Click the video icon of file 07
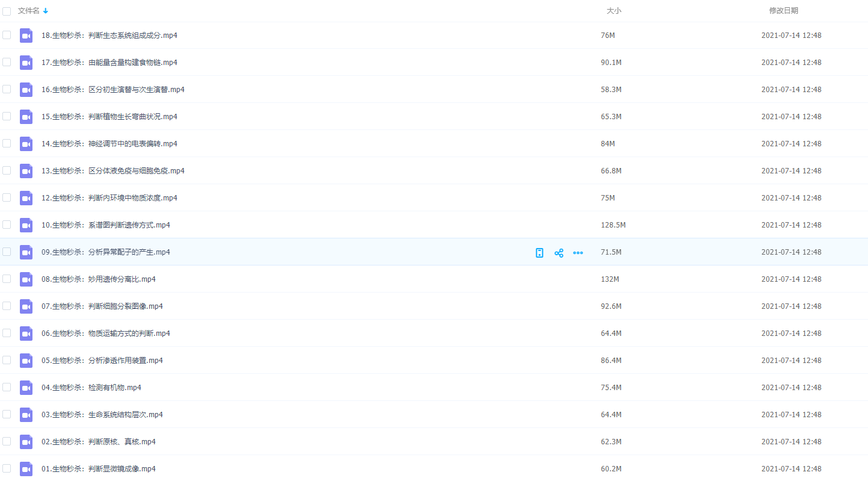This screenshot has height=478, width=868. tap(26, 306)
